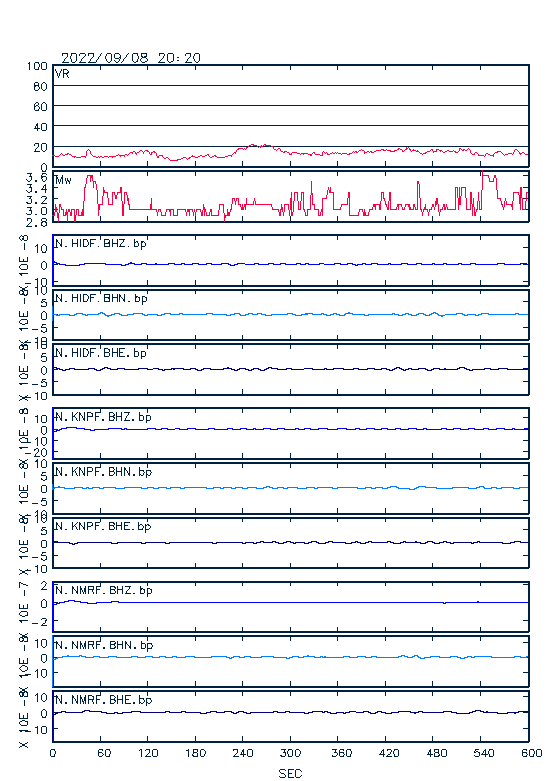This screenshot has width=554, height=781.
Task: Select the N.NMRF.BHN.bp trace label
Action: (x=104, y=646)
